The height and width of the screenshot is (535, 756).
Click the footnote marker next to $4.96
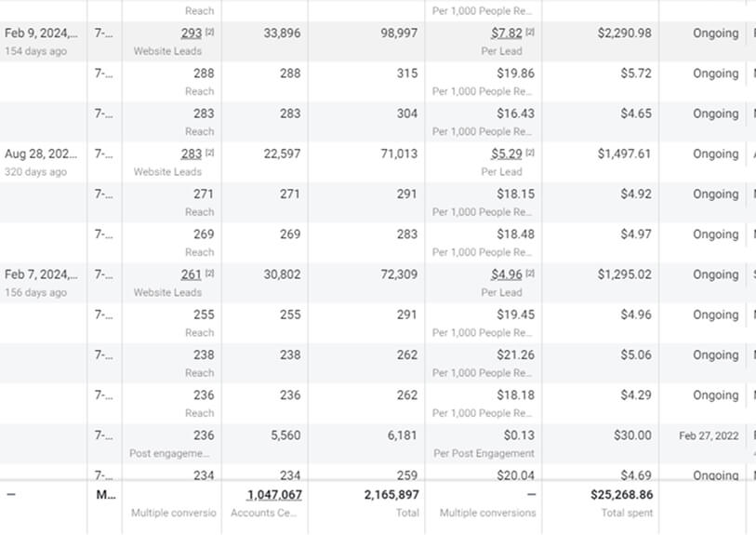tap(530, 274)
